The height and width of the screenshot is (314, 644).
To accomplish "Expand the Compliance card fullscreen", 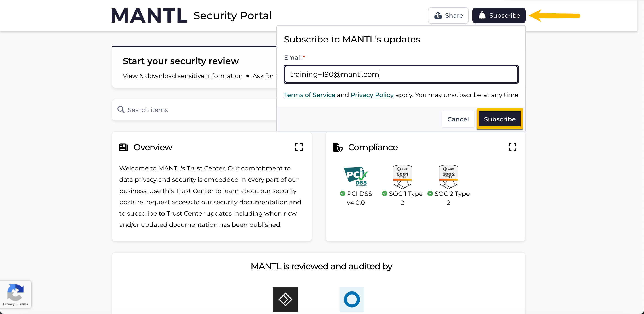I will 512,147.
